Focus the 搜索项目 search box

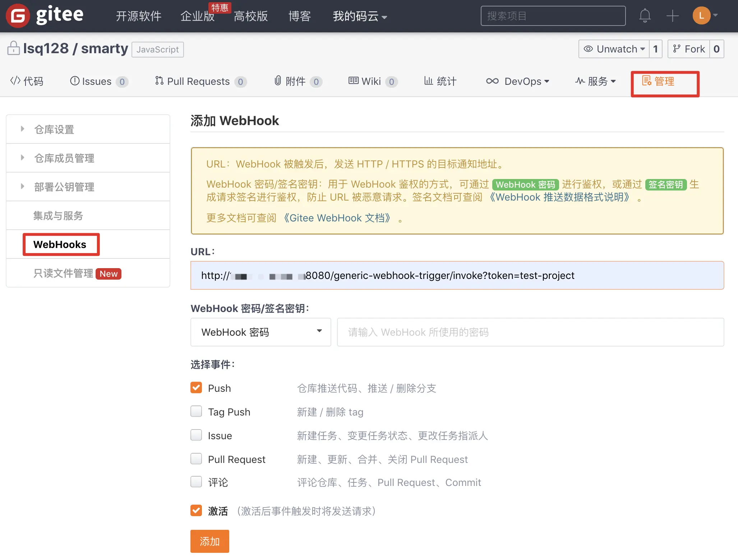click(553, 16)
